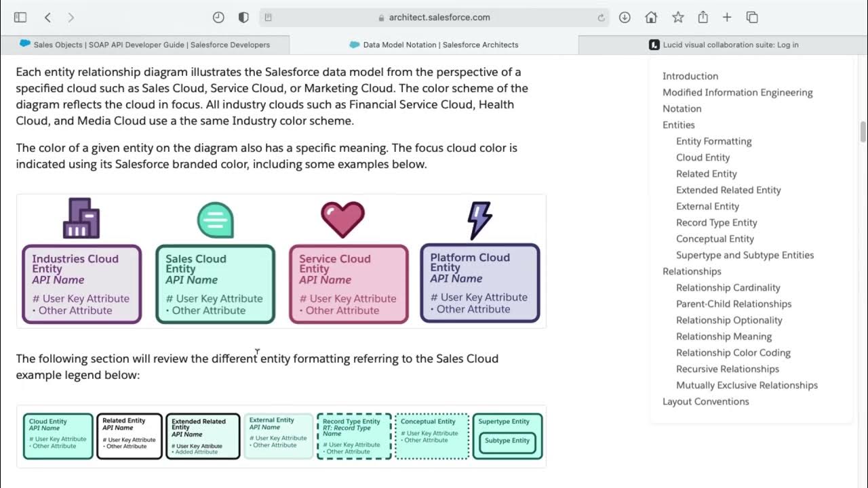Jump to the Notation section

tap(682, 108)
